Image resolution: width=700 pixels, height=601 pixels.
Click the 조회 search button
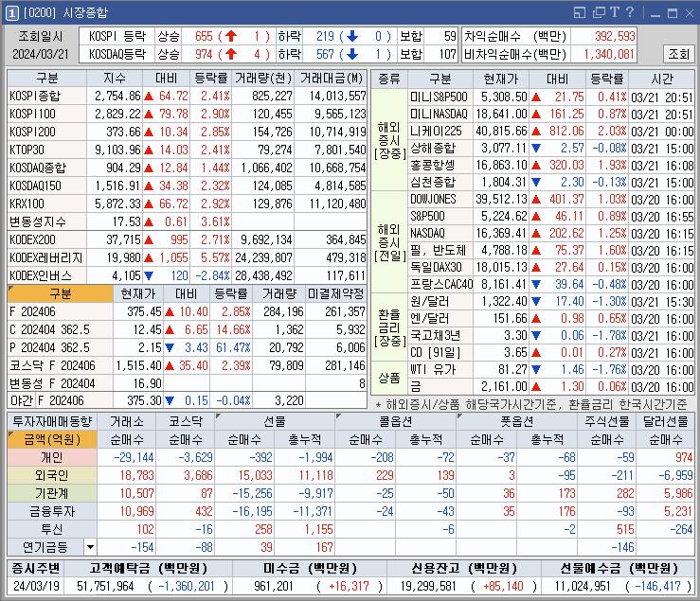pos(678,54)
